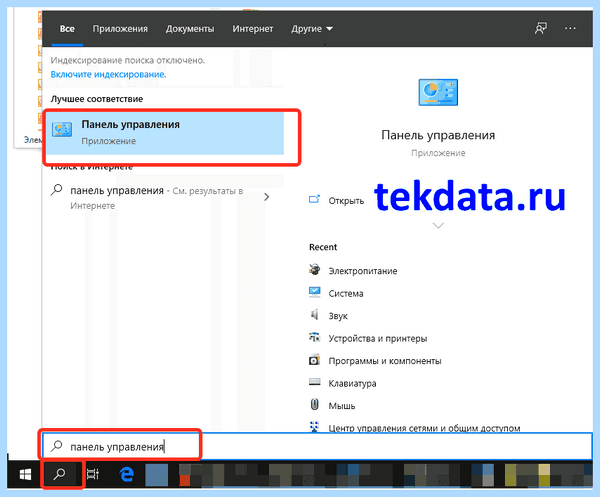Click the Открыть launch icon
Screen dimensions: 600x497
click(314, 199)
